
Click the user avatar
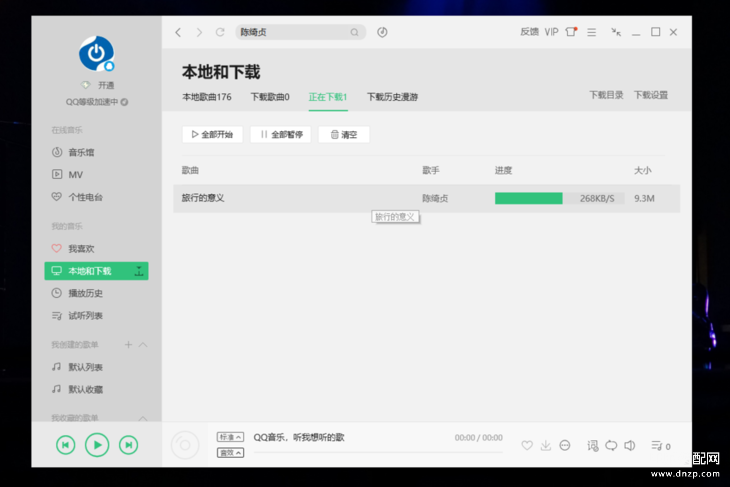tap(96, 54)
